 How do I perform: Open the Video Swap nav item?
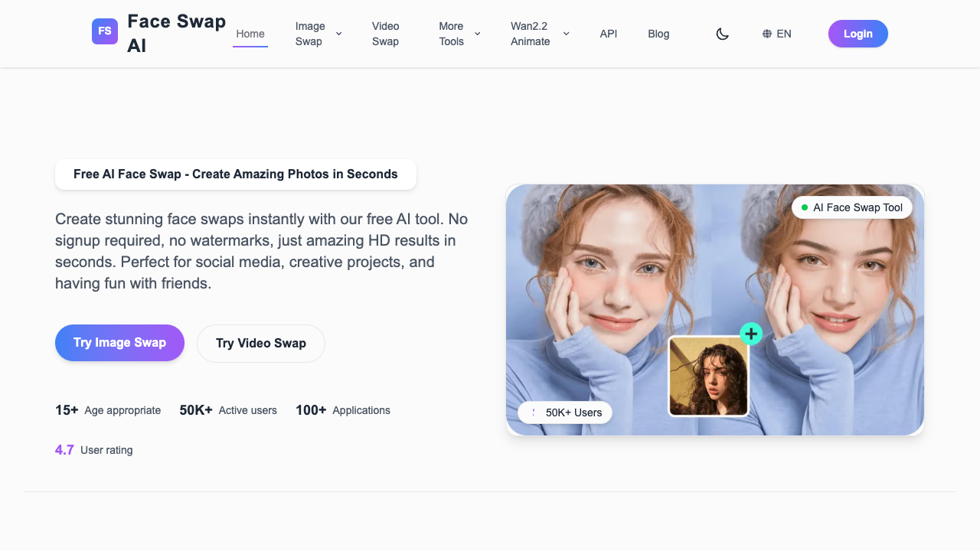(385, 34)
